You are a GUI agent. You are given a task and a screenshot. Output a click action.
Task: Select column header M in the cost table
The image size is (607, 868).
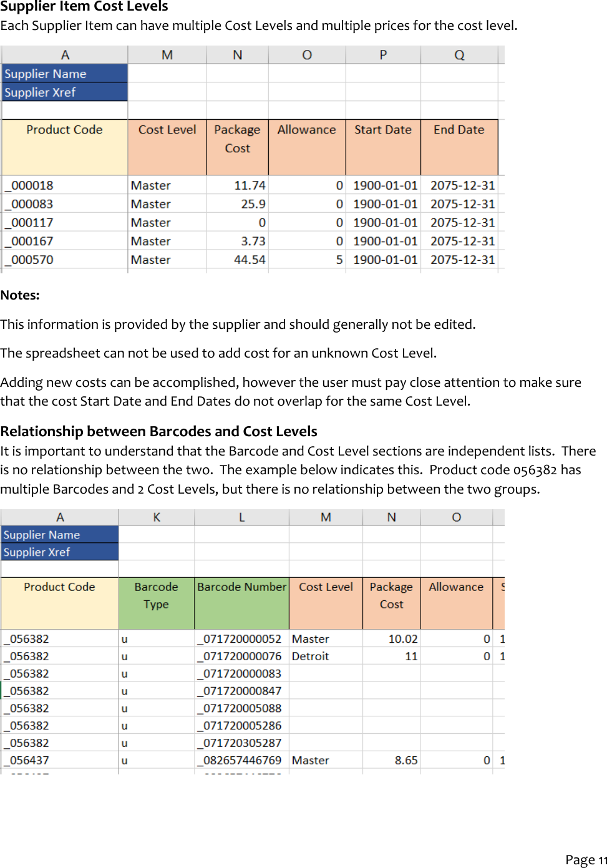(167, 54)
